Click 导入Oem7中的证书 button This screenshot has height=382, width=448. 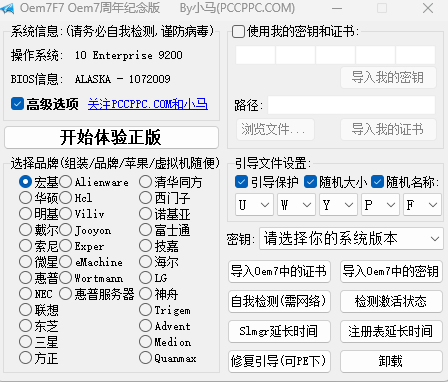point(279,271)
